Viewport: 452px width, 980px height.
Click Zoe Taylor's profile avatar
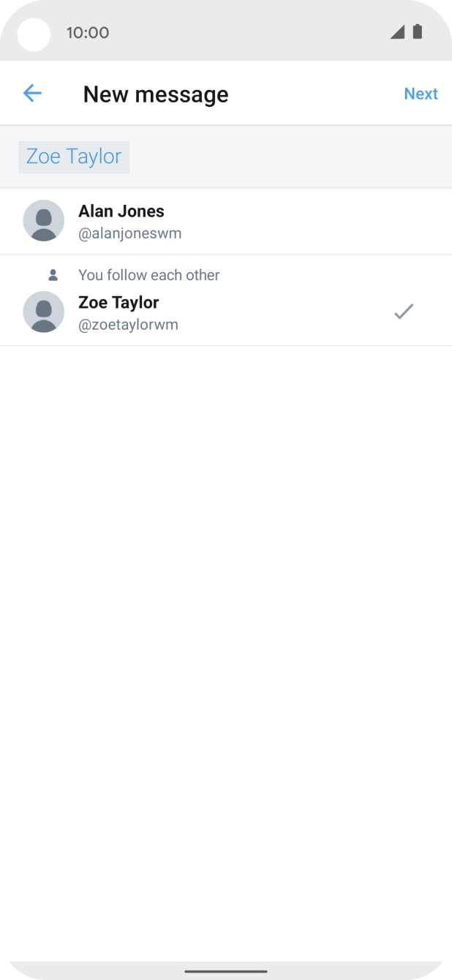point(44,312)
